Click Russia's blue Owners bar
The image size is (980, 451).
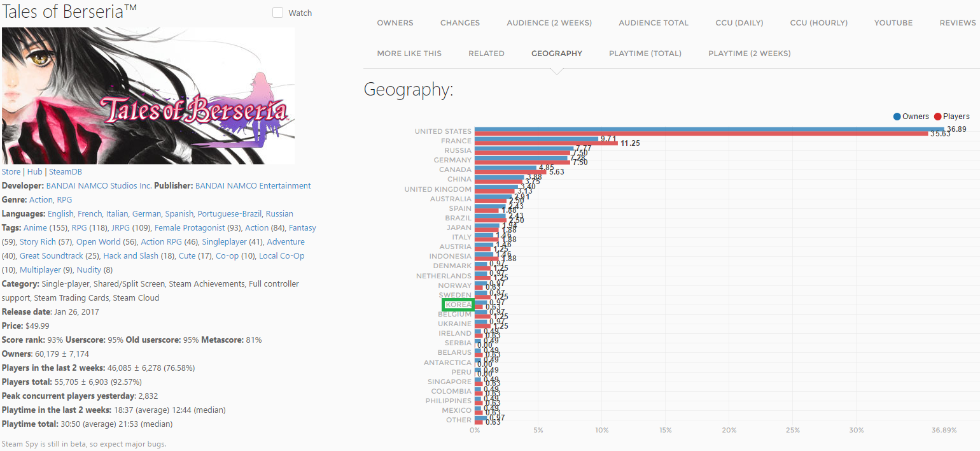click(x=524, y=148)
